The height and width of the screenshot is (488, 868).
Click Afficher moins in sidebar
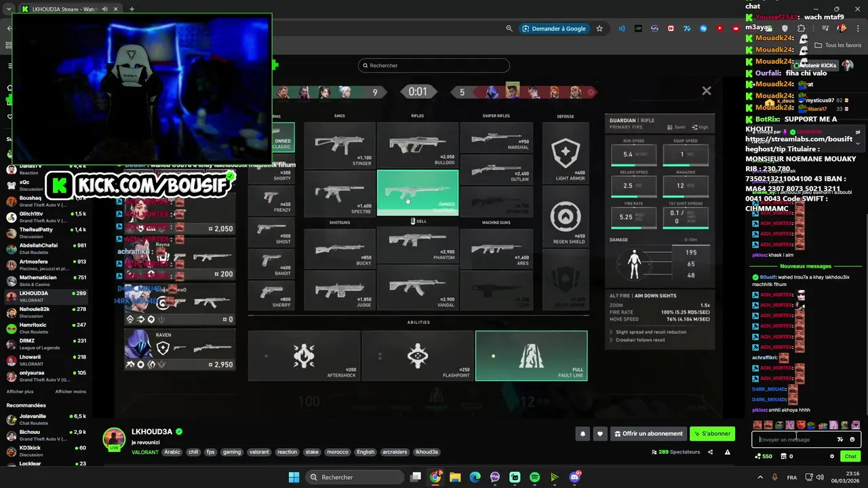coord(71,391)
